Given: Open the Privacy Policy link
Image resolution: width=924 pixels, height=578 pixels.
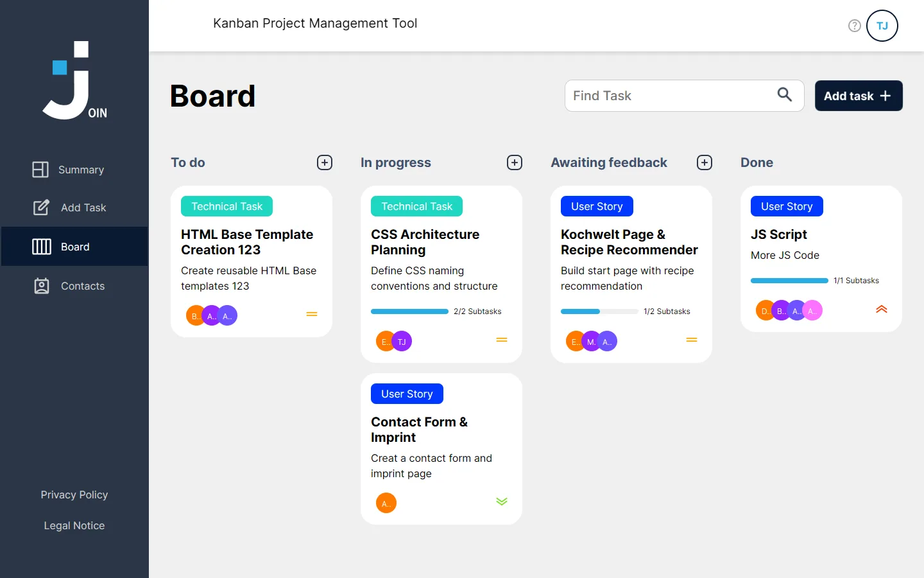Looking at the screenshot, I should point(74,495).
